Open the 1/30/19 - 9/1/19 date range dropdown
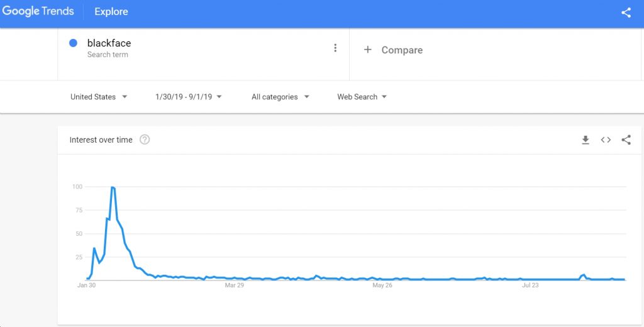 tap(189, 97)
